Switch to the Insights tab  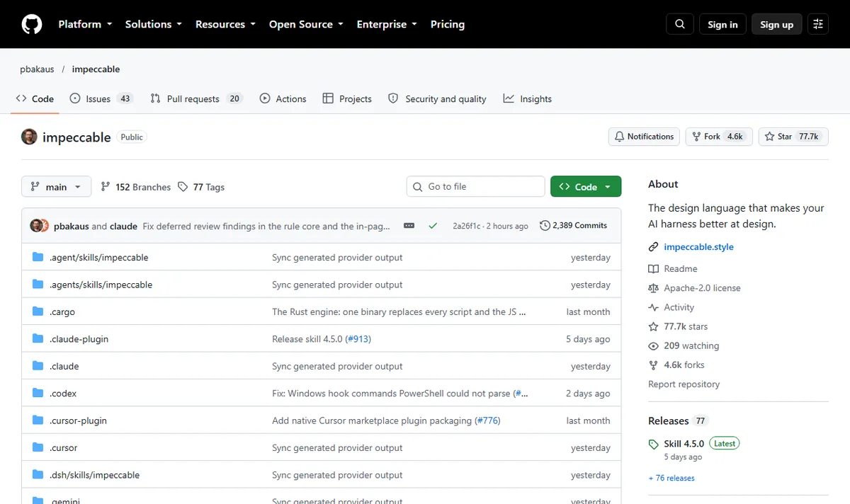[528, 99]
